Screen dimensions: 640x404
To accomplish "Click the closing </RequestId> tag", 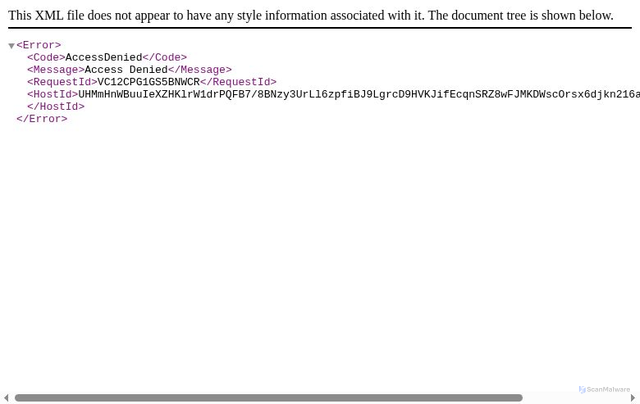I will point(238,82).
